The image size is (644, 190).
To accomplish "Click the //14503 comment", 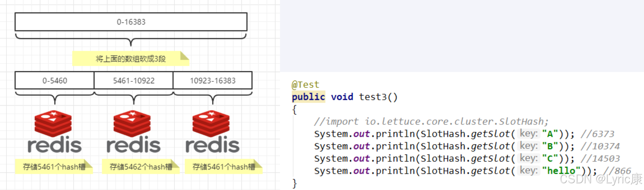I will point(600,159).
